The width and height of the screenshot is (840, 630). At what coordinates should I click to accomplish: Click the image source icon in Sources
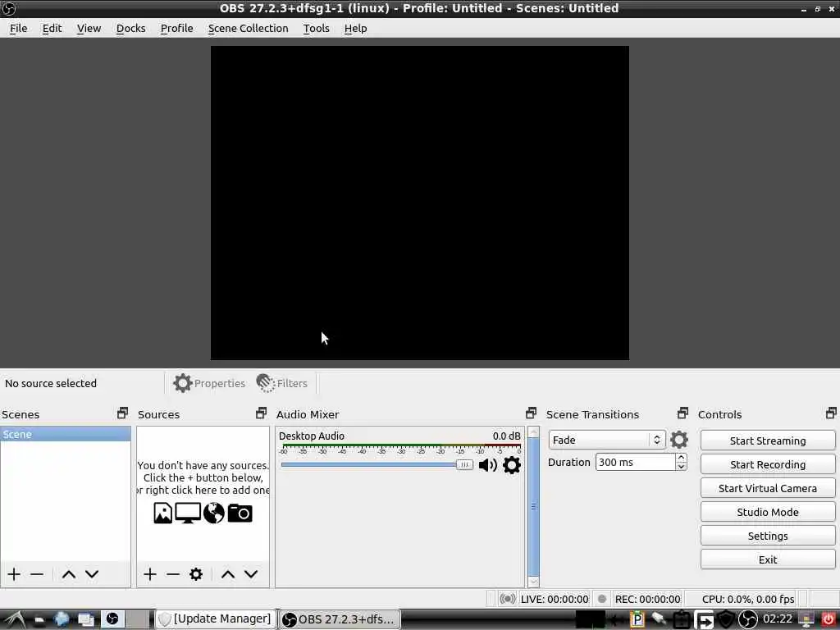pos(163,513)
